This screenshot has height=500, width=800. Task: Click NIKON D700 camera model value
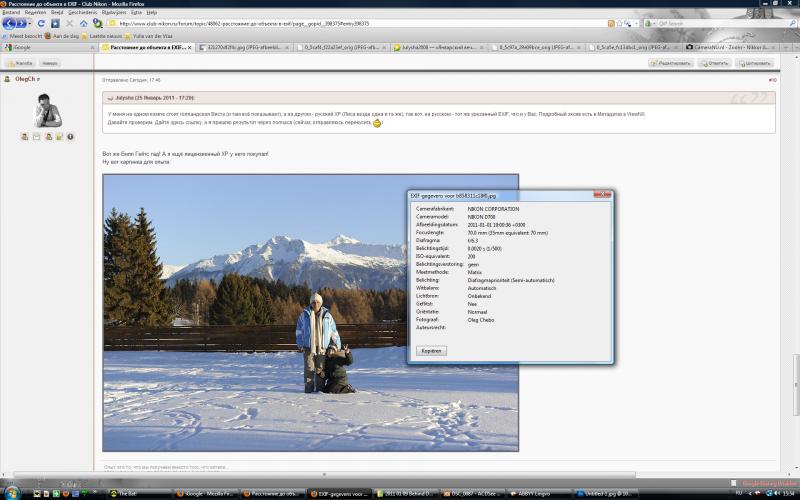tap(481, 217)
